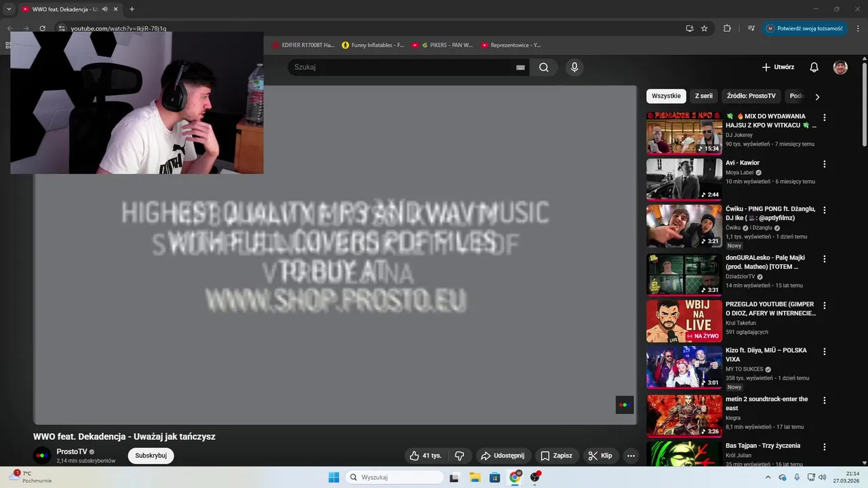Start voice search with microphone icon
The width and height of the screenshot is (868, 488).
[574, 67]
